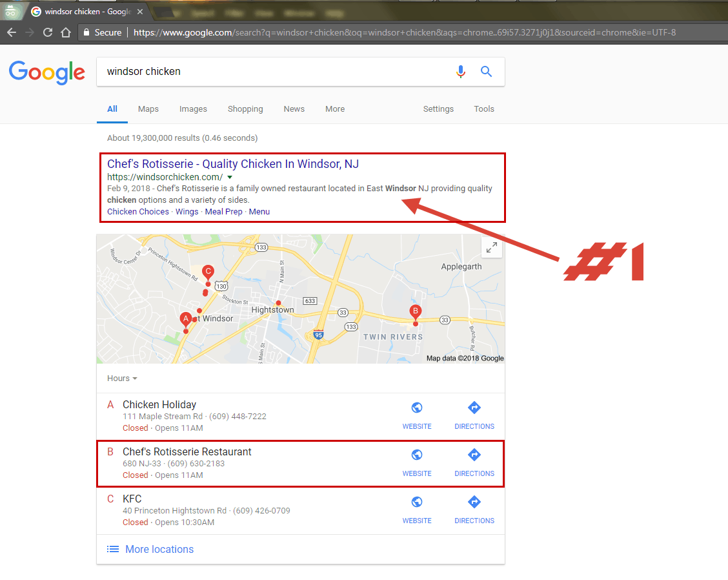Click the Secure padlock icon

click(86, 32)
